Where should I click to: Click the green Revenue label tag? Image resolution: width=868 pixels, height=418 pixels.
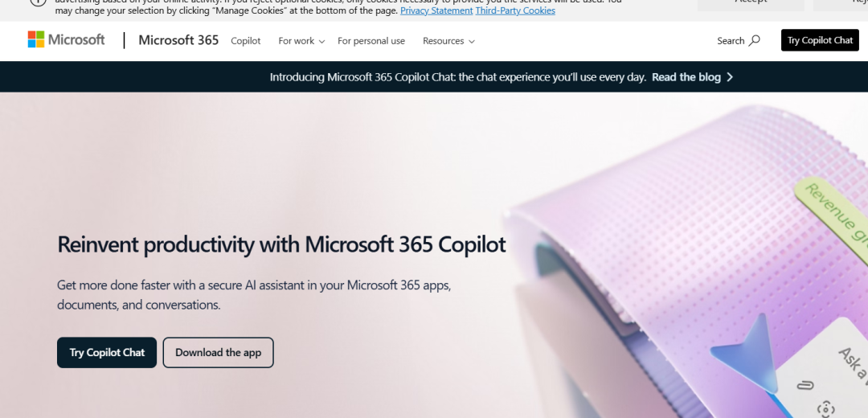click(x=832, y=213)
